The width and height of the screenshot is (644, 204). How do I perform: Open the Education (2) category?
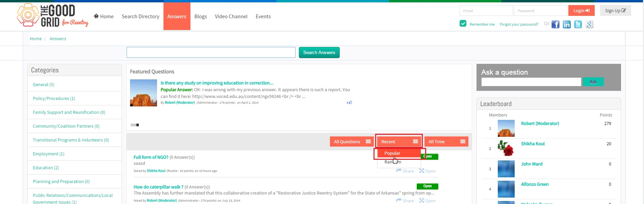[46, 168]
